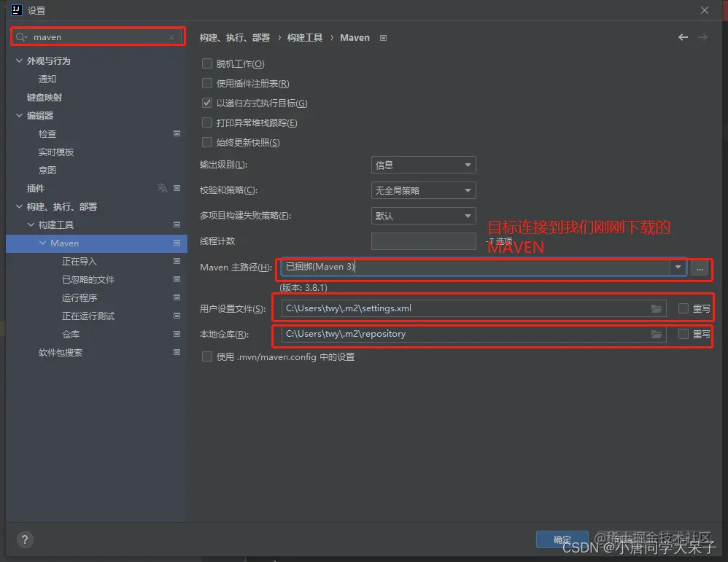Select 运行程序 under Maven

pyautogui.click(x=80, y=297)
